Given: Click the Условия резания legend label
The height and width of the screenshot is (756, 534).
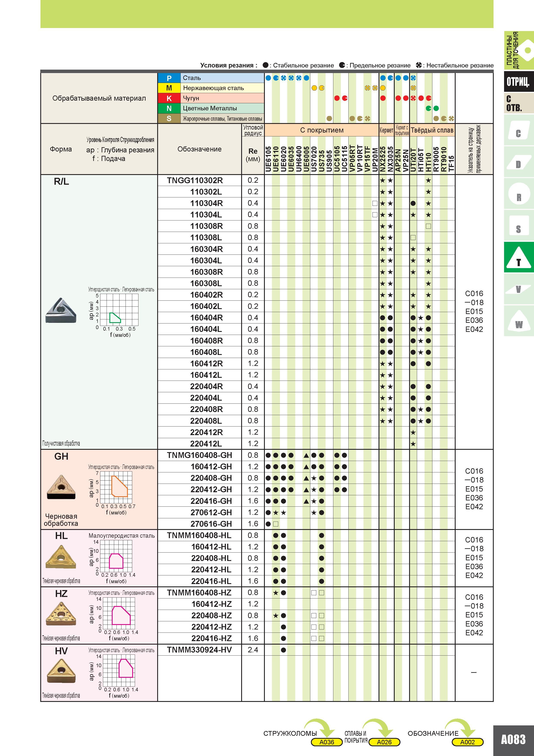Looking at the screenshot, I should (229, 65).
